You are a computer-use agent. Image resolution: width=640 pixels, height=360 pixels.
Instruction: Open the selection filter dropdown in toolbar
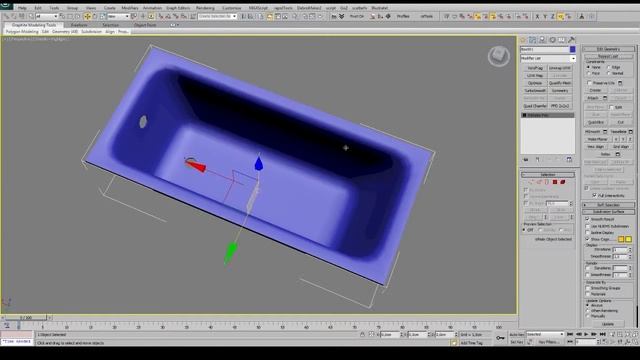[47, 16]
